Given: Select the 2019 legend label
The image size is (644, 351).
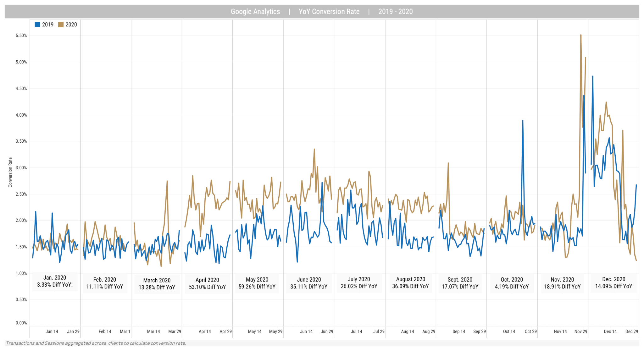Looking at the screenshot, I should [48, 25].
